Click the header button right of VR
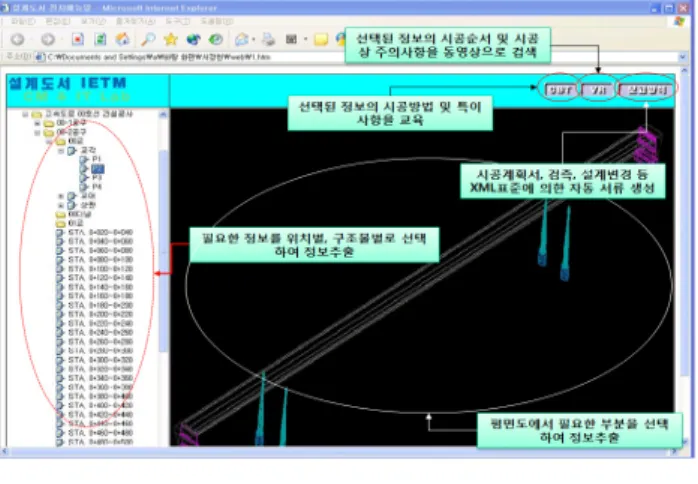The height and width of the screenshot is (484, 698). tap(646, 90)
